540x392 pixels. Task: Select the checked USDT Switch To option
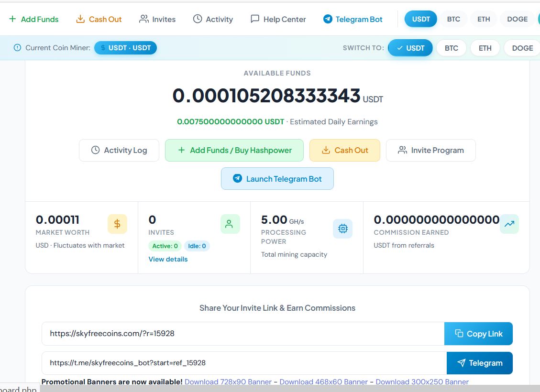click(x=410, y=48)
